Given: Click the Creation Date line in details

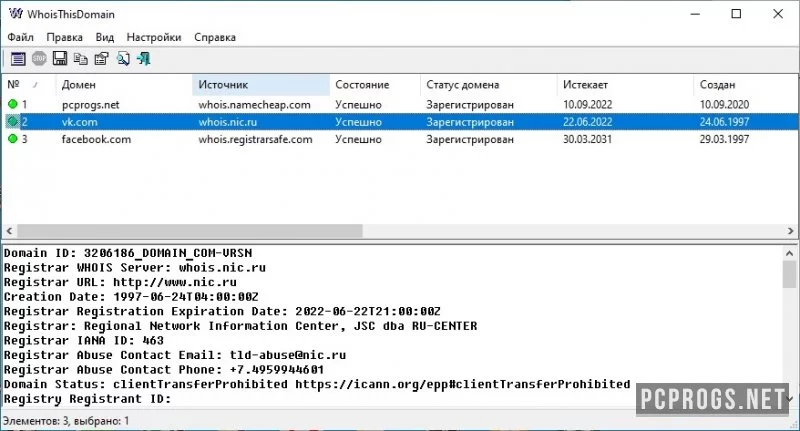Looking at the screenshot, I should click(131, 297).
